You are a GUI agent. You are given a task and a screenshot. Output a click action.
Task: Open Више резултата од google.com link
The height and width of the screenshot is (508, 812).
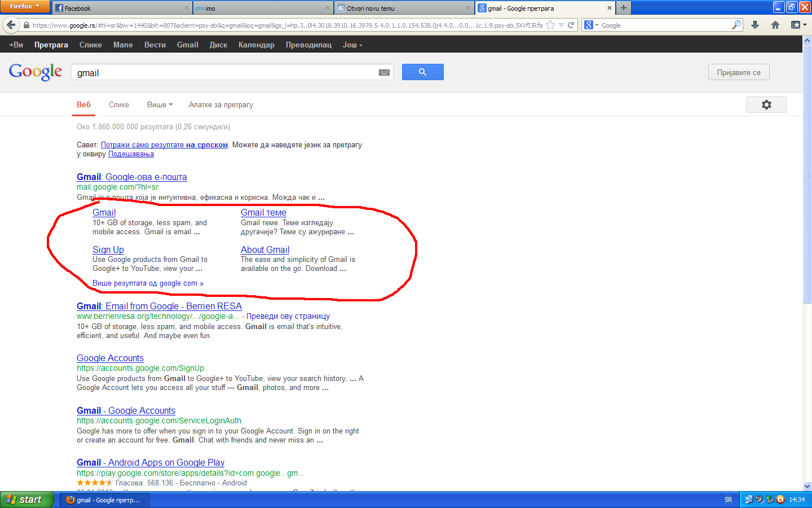[x=148, y=283]
